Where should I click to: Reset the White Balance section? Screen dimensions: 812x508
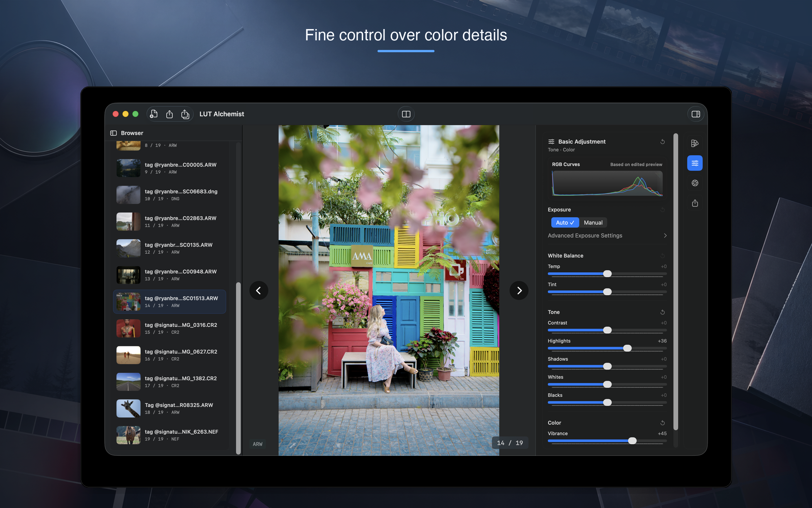click(662, 256)
